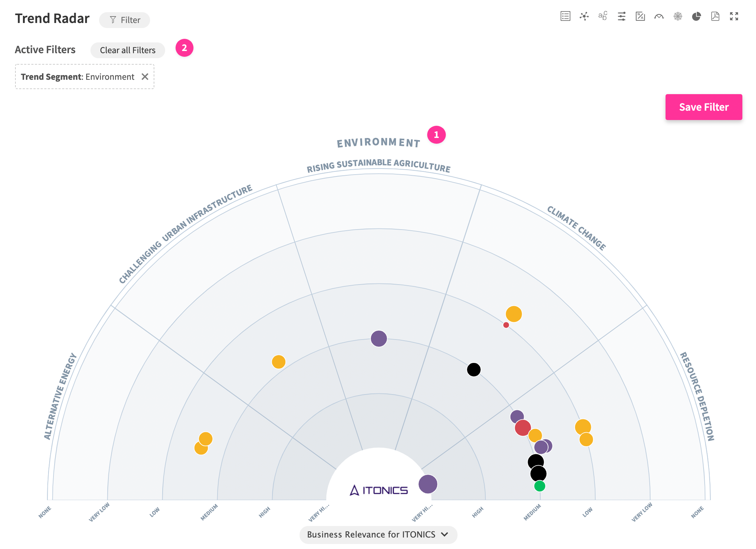Expand the Business Relevance for ITONICS dropdown
756x549 pixels.
(378, 535)
